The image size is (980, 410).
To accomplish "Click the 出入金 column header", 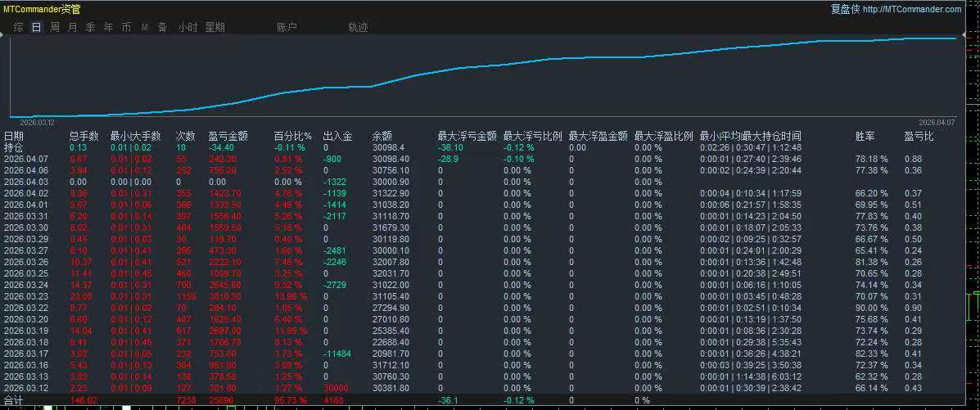I will pos(338,136).
